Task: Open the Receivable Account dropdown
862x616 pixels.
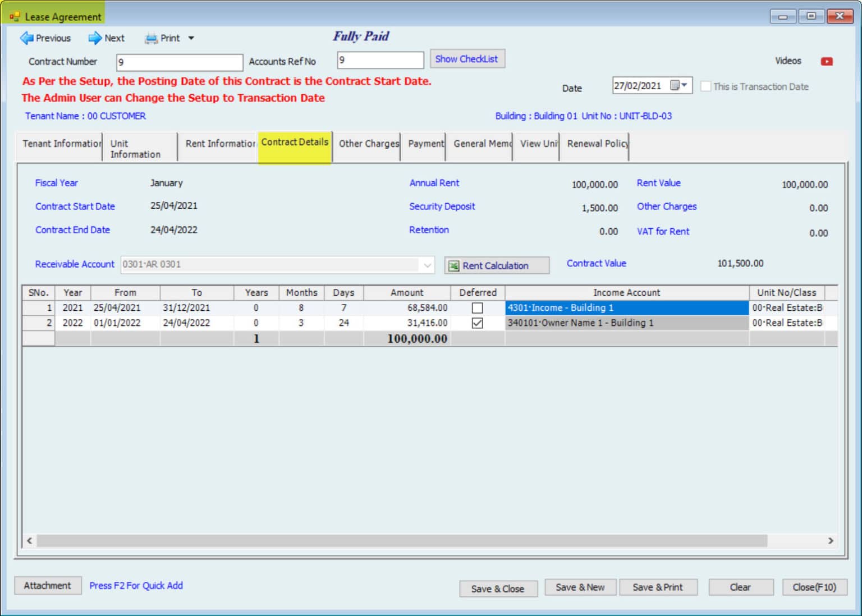Action: (427, 265)
